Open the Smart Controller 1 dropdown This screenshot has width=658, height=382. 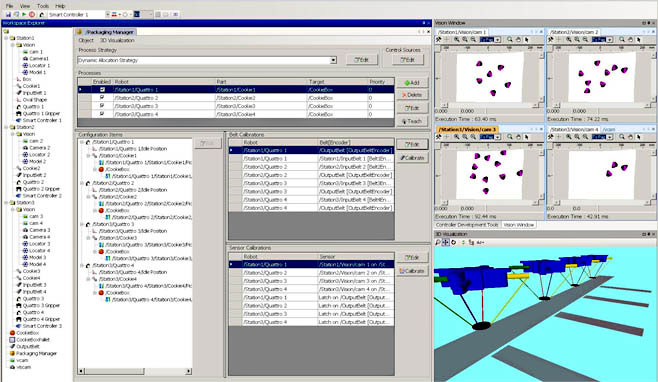pos(107,14)
